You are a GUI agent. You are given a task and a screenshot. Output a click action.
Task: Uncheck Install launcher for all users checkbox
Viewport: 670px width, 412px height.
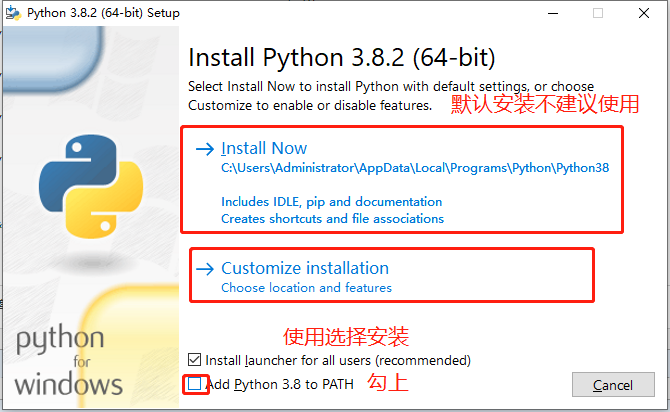pos(194,359)
